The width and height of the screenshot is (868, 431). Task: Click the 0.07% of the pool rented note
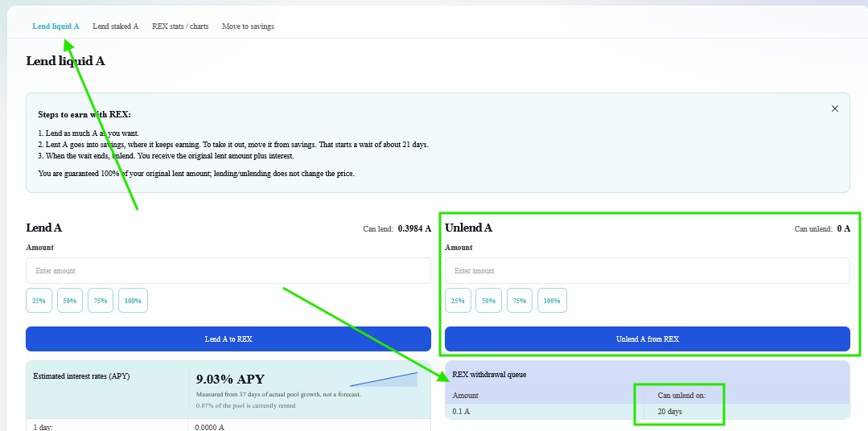click(x=246, y=405)
